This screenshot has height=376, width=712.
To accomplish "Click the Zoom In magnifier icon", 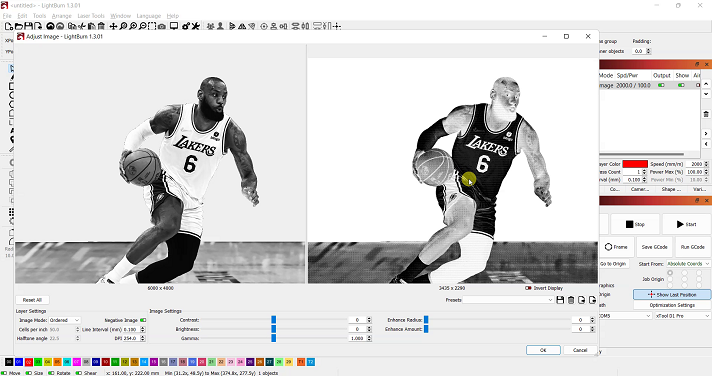I will click(133, 26).
